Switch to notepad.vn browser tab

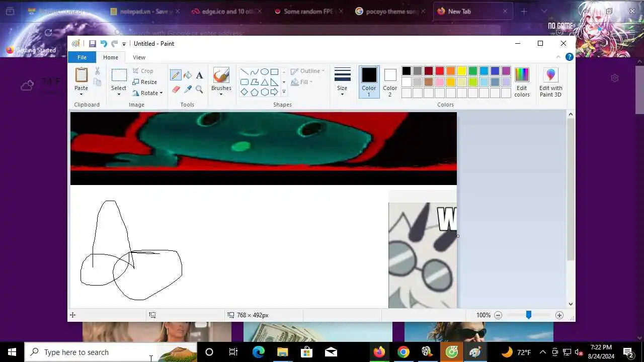pos(143,11)
